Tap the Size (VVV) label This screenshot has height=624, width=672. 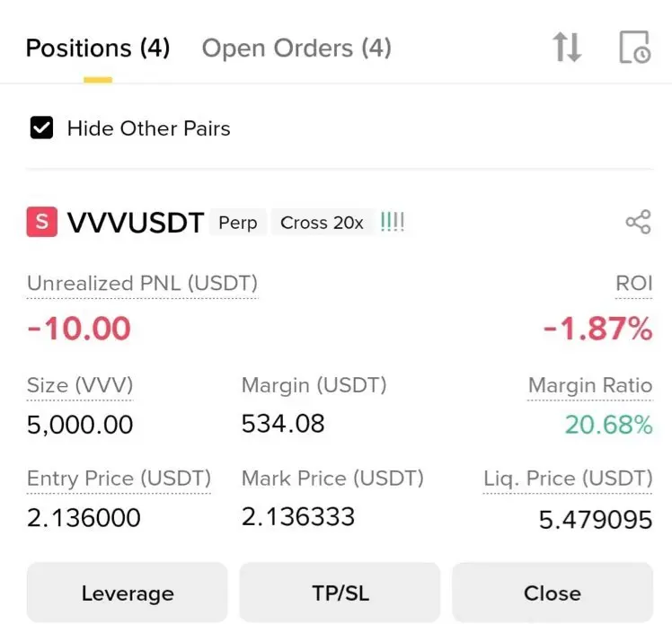coord(80,386)
